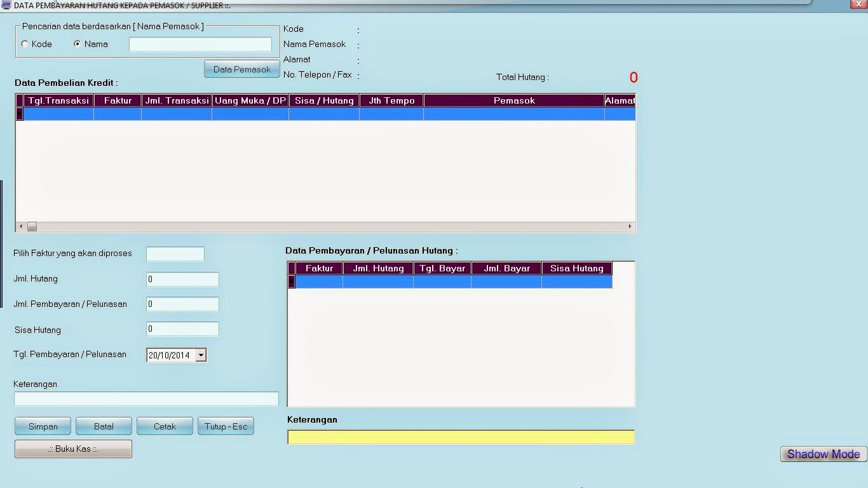
Task: Open the Buku Kas window
Action: point(72,449)
